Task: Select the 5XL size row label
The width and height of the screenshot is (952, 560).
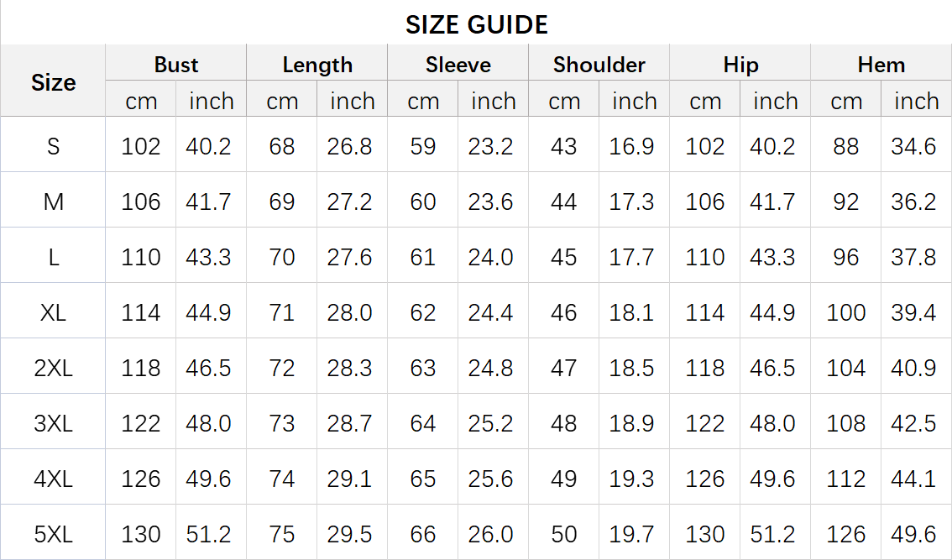Action: [x=54, y=534]
